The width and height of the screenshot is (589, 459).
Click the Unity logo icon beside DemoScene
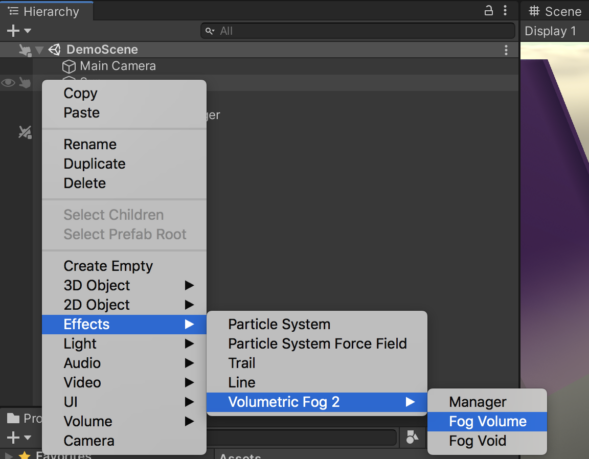[x=54, y=49]
